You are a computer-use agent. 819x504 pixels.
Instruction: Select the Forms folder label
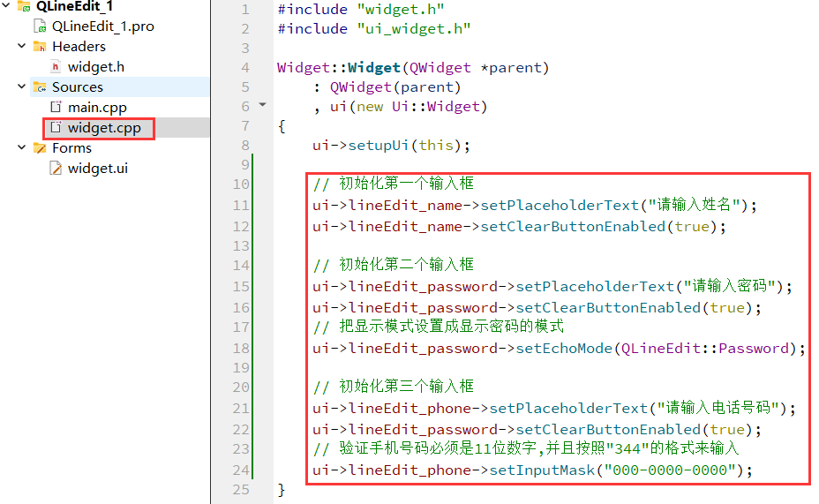tap(71, 147)
